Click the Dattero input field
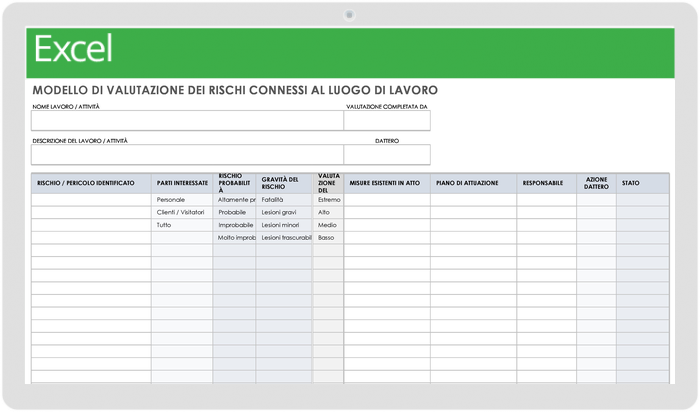The image size is (700, 412). [x=387, y=154]
